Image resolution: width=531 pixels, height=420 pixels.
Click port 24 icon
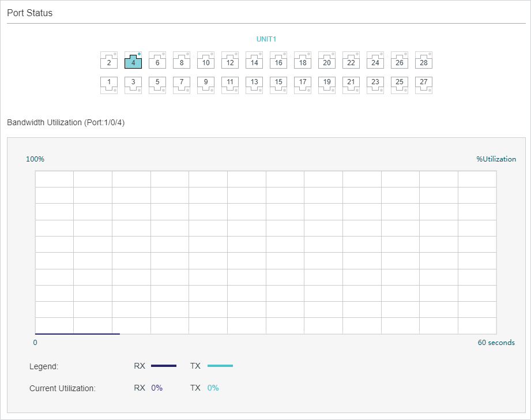pos(375,61)
